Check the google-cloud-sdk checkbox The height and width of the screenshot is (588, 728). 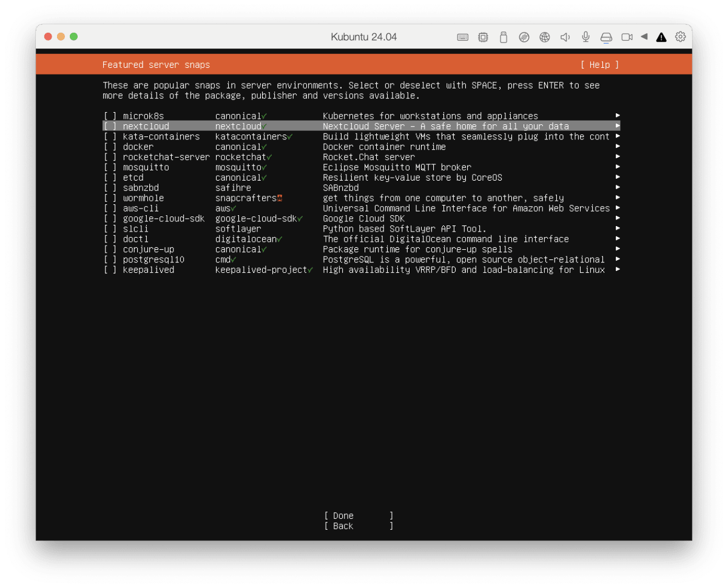pyautogui.click(x=110, y=218)
